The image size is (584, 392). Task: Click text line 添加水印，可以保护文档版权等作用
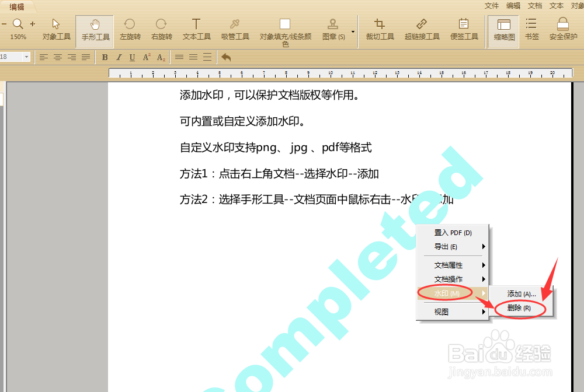point(270,95)
